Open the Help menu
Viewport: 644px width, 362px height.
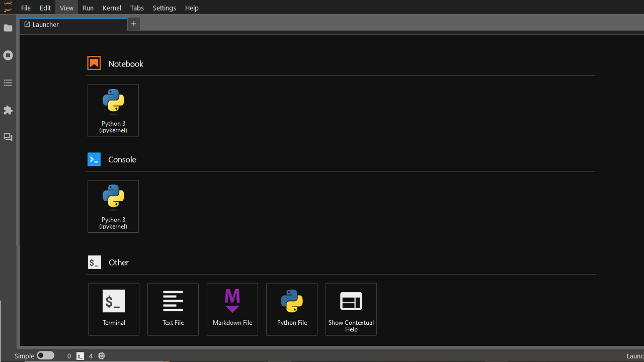(x=192, y=8)
